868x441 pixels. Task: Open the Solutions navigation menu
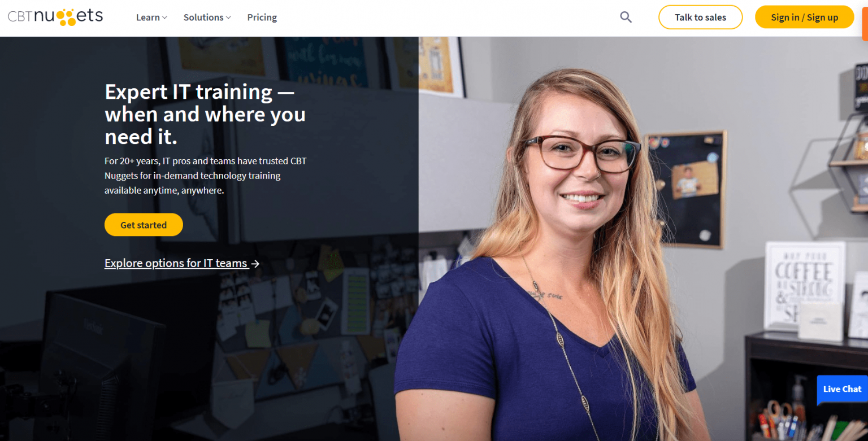coord(207,18)
